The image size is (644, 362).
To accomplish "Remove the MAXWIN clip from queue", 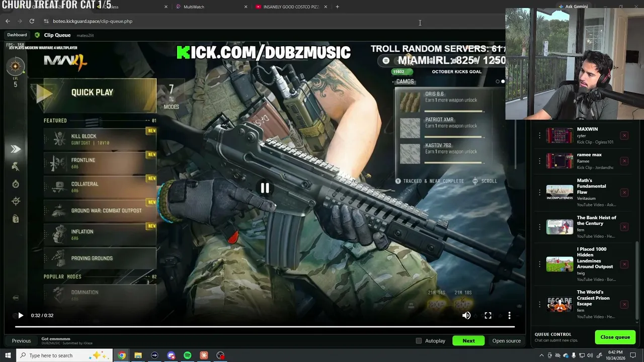I will 624,135.
